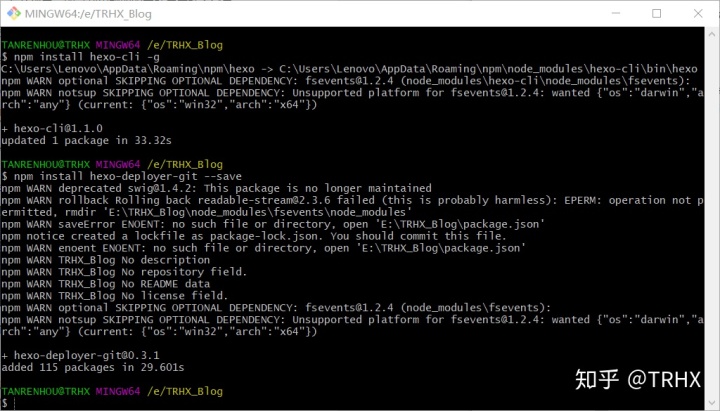Click the 'TRHX_Blog No description' line
720x411 pixels.
click(106, 260)
